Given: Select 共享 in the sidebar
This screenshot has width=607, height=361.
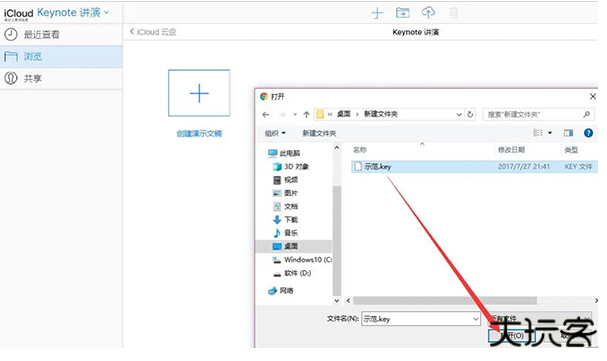Looking at the screenshot, I should [61, 79].
